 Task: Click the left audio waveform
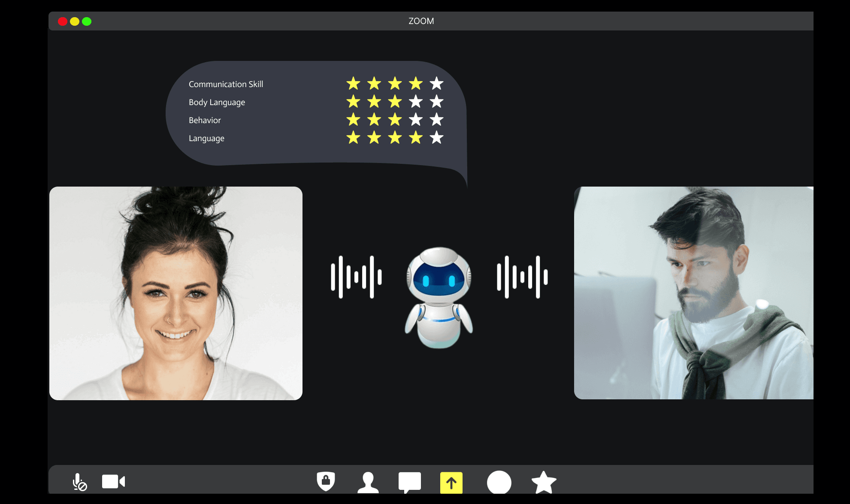coord(356,277)
